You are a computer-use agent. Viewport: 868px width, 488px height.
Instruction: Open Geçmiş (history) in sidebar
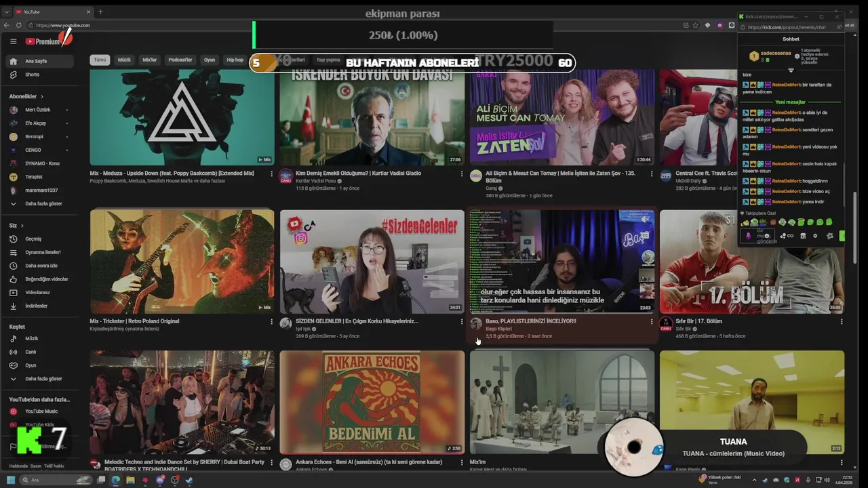coord(40,239)
